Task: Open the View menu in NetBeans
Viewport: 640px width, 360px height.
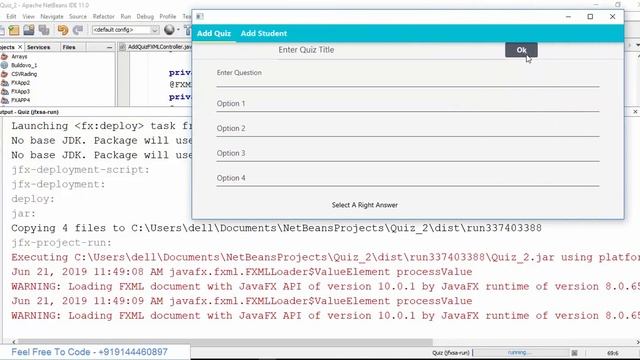Action: click(28, 16)
